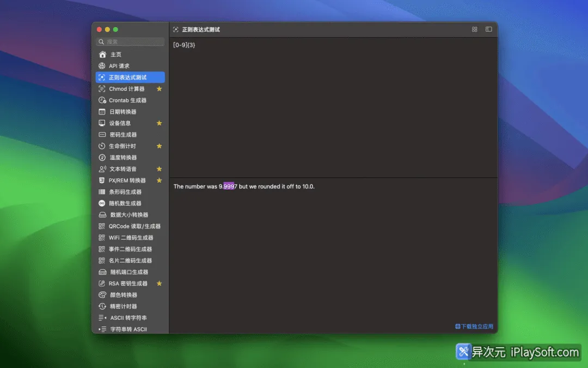The width and height of the screenshot is (588, 368).
Task: Open the 随机数生成器 entry label
Action: 125,203
